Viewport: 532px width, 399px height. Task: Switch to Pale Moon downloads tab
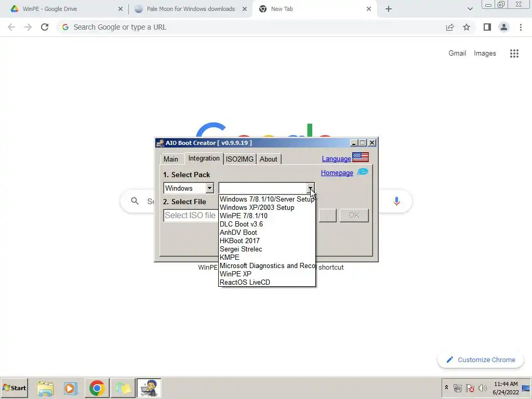click(191, 9)
